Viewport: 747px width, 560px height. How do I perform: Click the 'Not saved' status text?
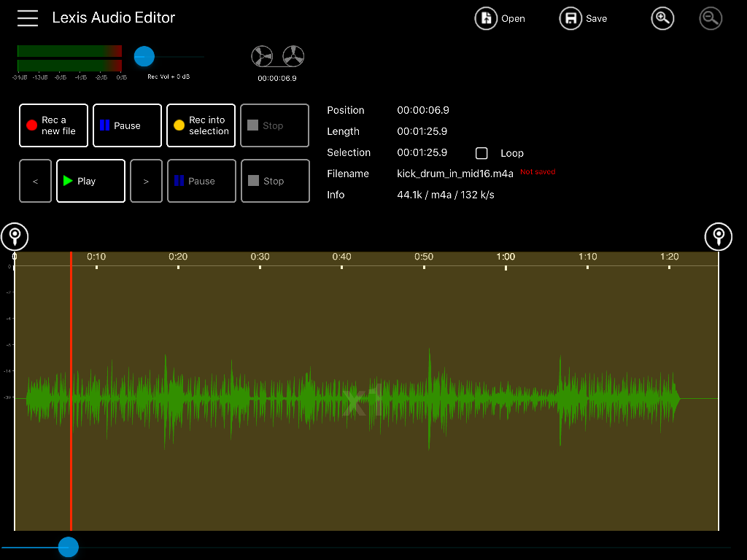point(538,171)
